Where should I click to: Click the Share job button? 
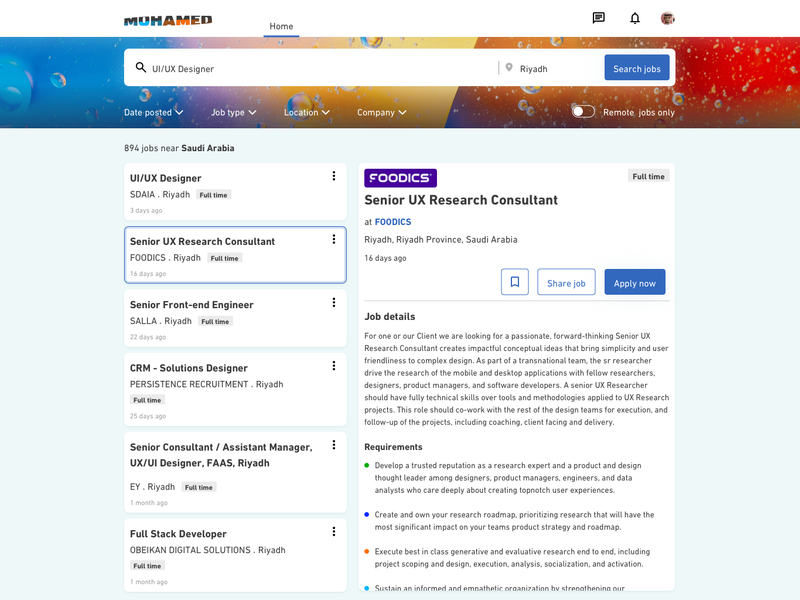[x=566, y=282]
